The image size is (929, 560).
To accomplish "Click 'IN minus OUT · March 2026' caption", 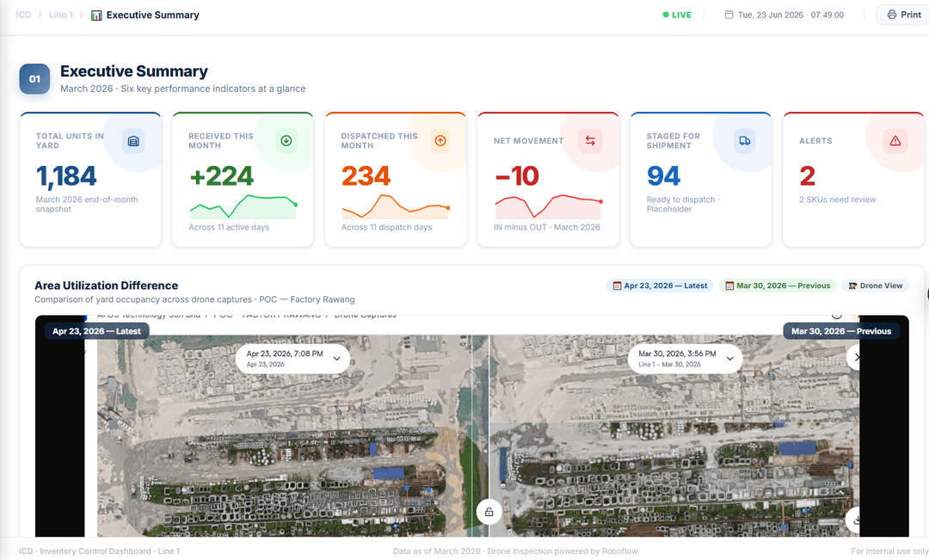I will [547, 227].
